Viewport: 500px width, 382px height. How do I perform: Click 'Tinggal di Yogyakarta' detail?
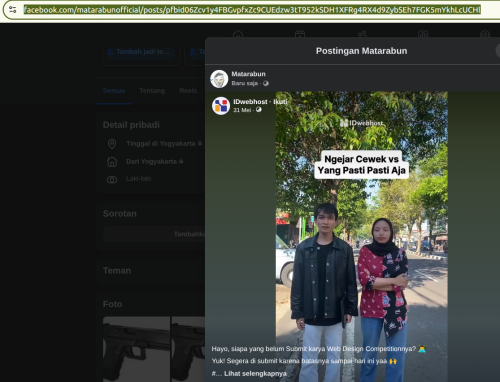coord(161,144)
